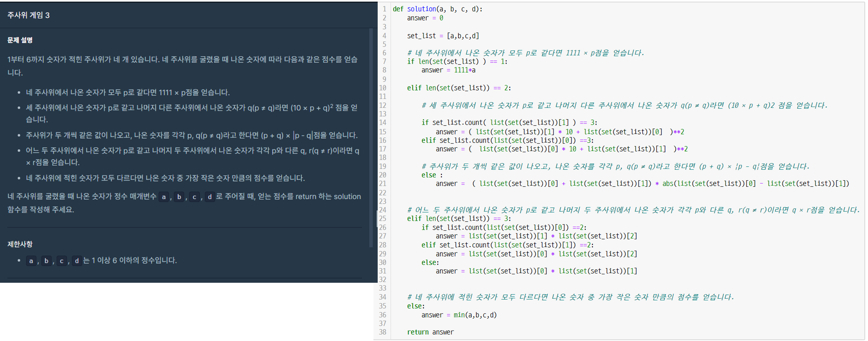868x341 pixels.
Task: Click the empty line number 22 in gutter
Action: (x=383, y=193)
